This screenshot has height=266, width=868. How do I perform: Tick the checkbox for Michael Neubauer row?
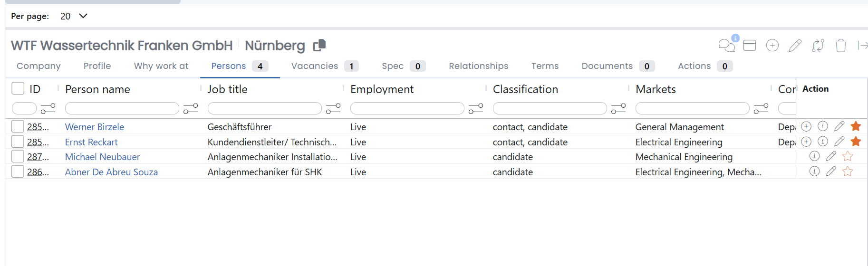tap(18, 156)
